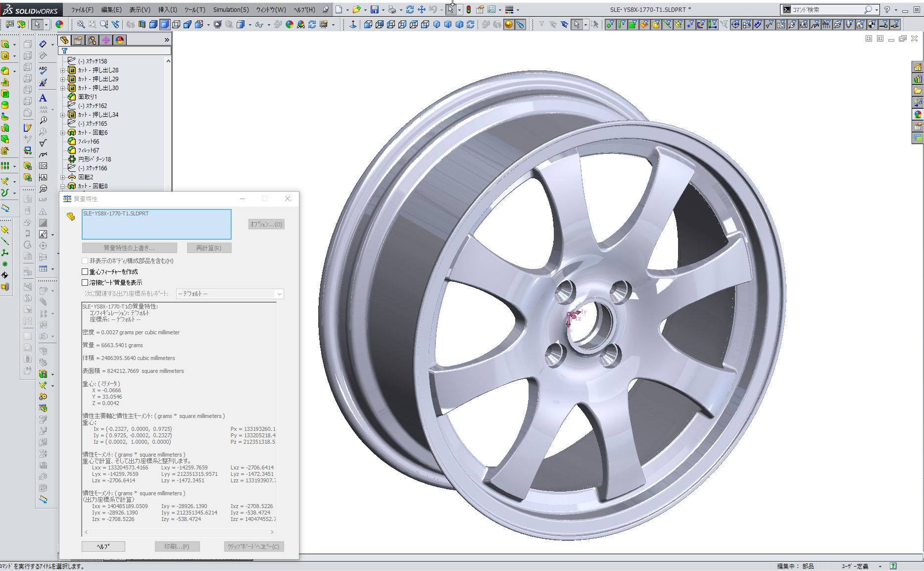
Task: Click the Zoom to Fit magnifier icon
Action: [x=81, y=24]
